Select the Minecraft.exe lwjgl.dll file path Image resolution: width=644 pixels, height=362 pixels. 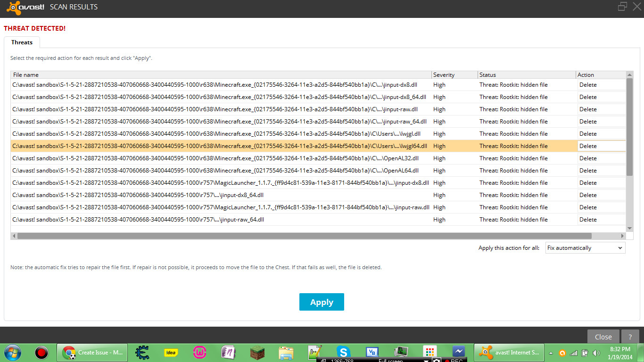(x=216, y=134)
